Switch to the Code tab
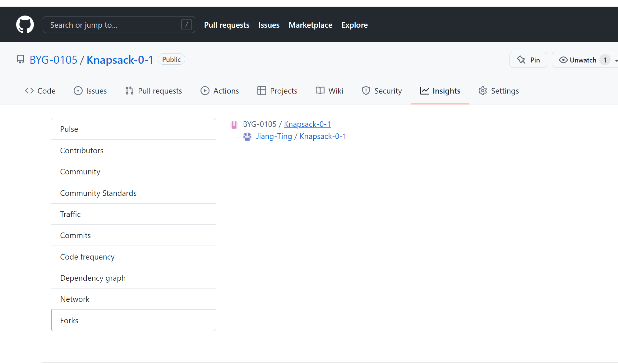The image size is (618, 364). [40, 91]
